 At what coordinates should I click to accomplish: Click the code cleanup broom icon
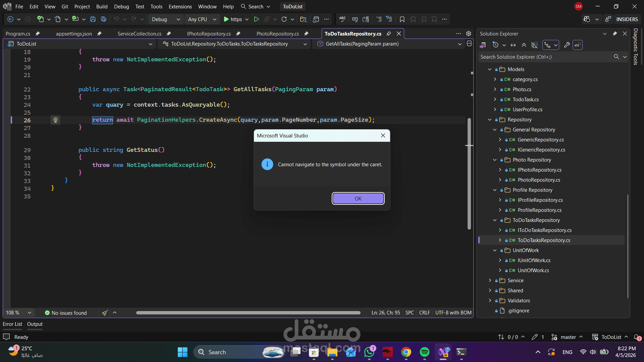click(105, 313)
